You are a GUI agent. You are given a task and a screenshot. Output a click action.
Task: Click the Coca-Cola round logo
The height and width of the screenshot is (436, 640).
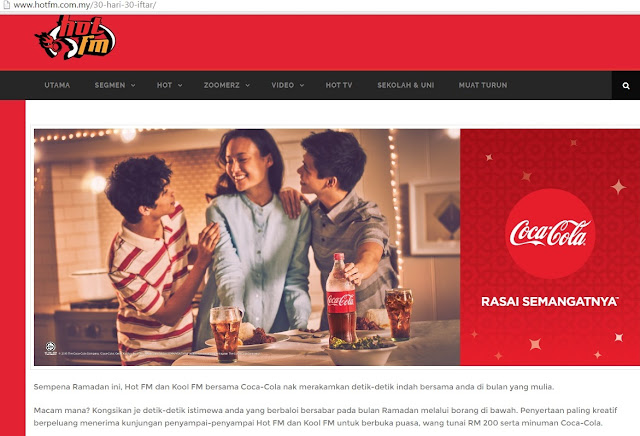550,234
